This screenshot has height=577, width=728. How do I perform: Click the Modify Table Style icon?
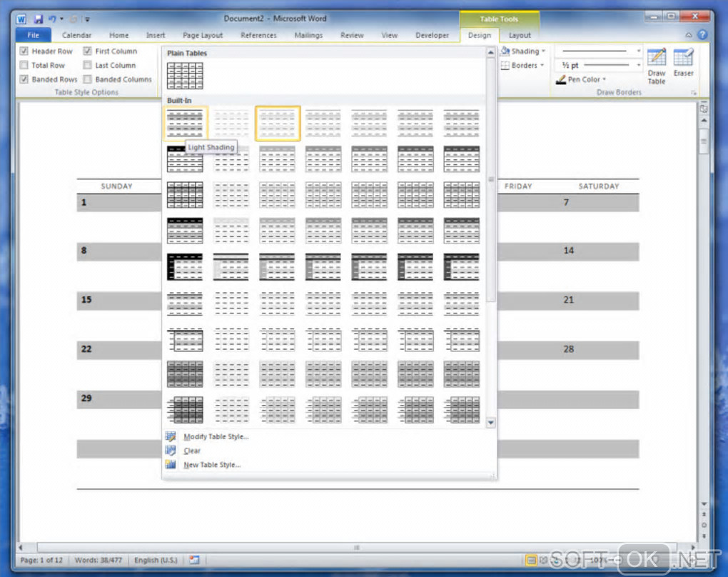pos(171,436)
